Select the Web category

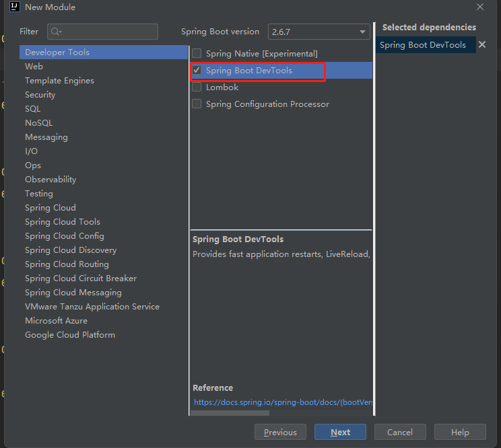[104, 67]
